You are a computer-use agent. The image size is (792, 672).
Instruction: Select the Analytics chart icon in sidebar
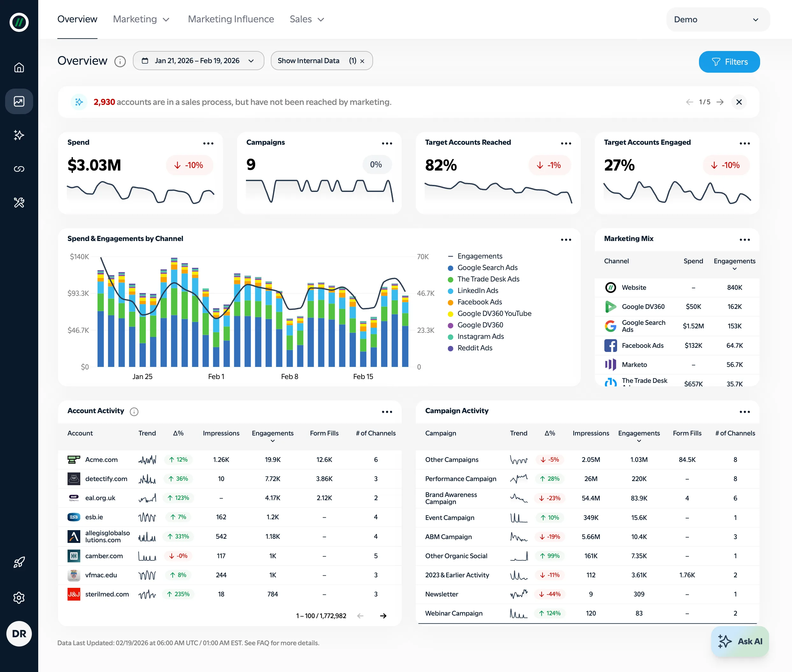19,101
